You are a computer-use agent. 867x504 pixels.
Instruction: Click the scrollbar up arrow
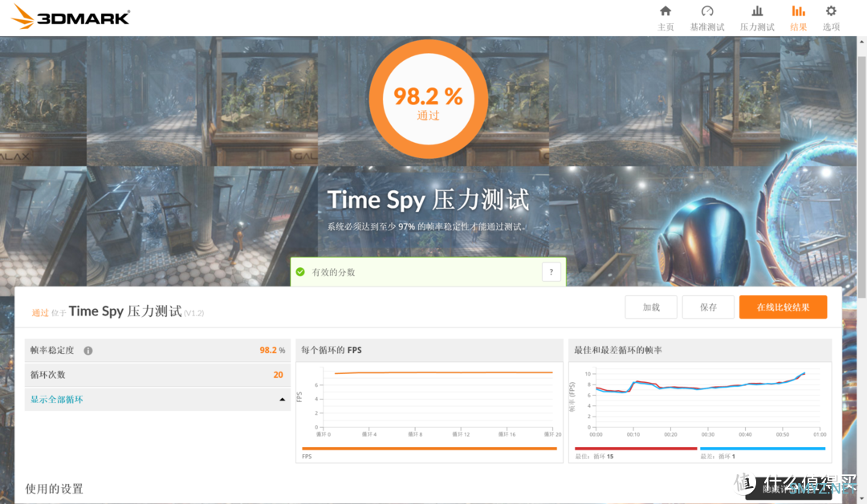[862, 42]
